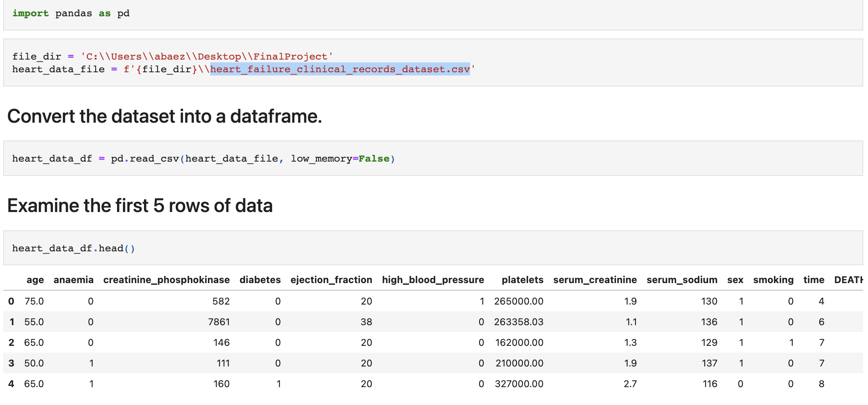Click the import pandas code cell
Viewport: 868px width, 405px height.
(x=433, y=14)
